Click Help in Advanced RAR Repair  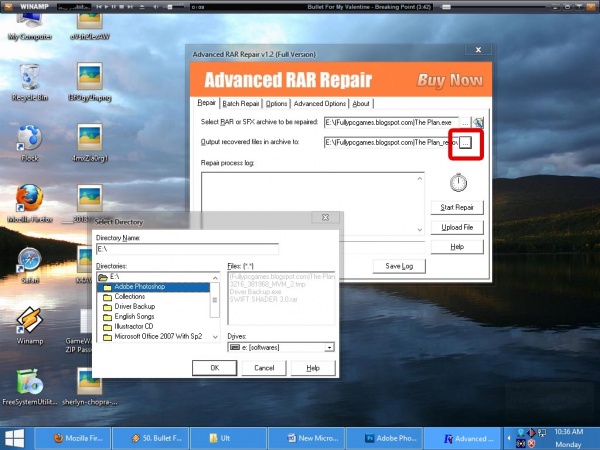457,247
